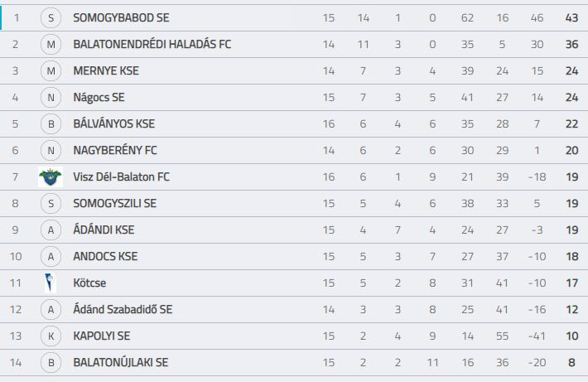Click the 43 points value for SOMOGYBABOD
The image size is (588, 382).
click(x=571, y=17)
